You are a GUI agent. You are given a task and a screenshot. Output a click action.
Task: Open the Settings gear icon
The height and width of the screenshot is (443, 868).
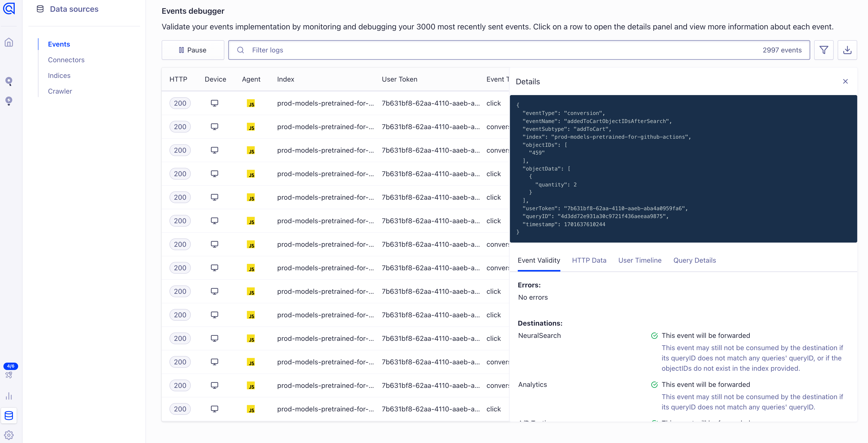coord(9,435)
